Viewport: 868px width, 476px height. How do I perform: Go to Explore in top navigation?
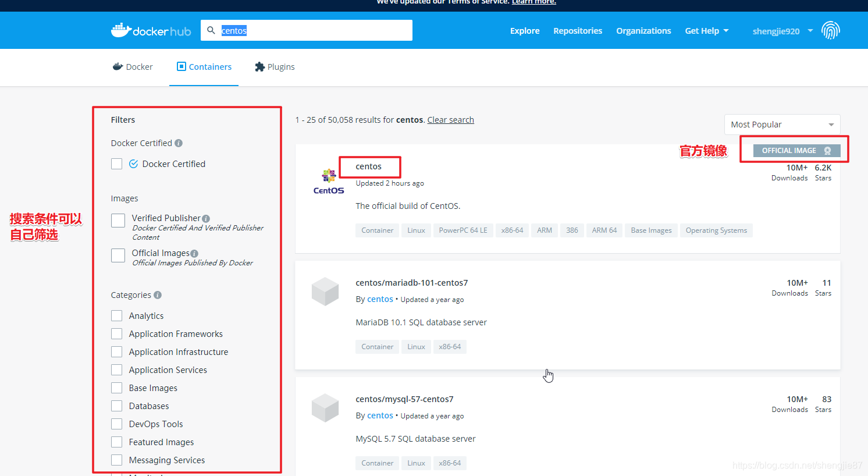[x=525, y=31]
